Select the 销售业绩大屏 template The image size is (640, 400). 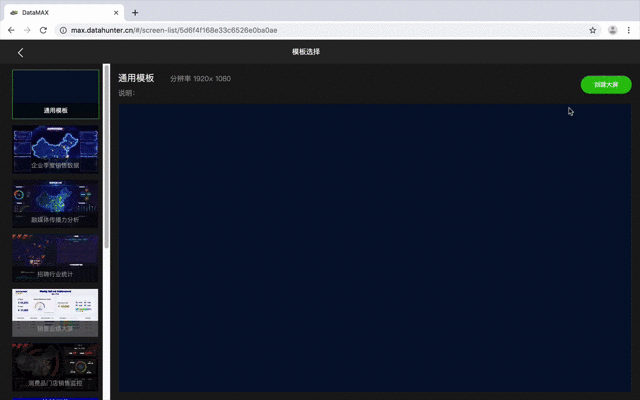[x=55, y=313]
